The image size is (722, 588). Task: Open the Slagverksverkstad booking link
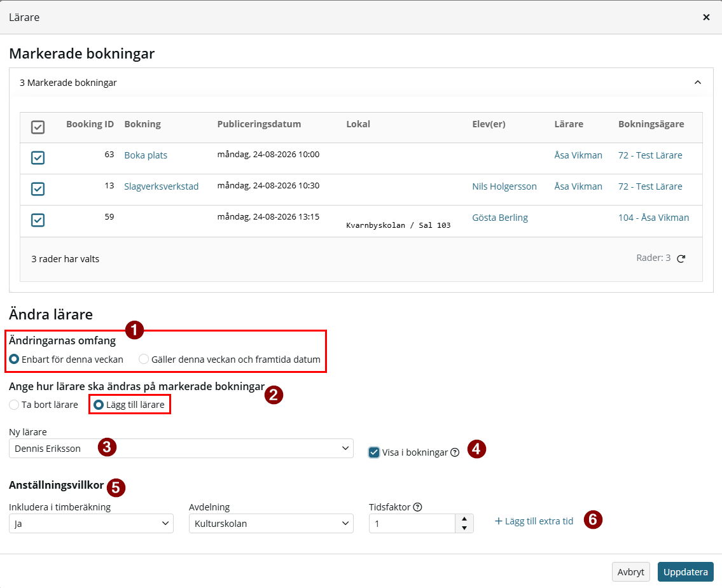161,186
